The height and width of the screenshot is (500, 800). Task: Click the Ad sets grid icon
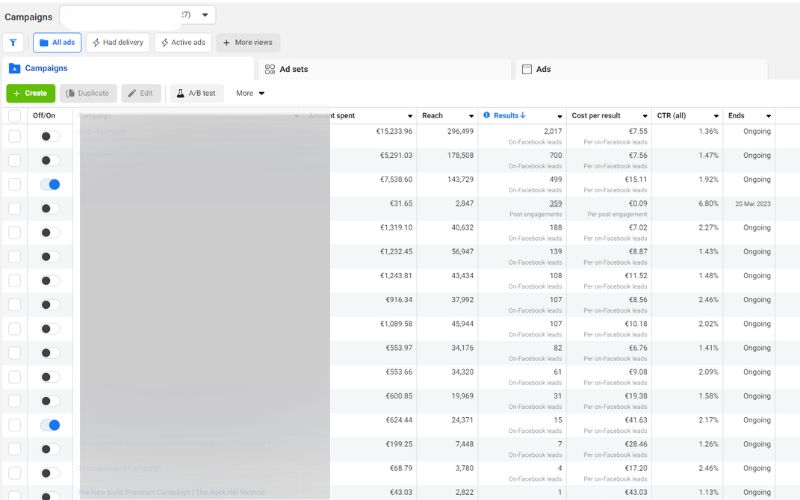click(x=269, y=69)
